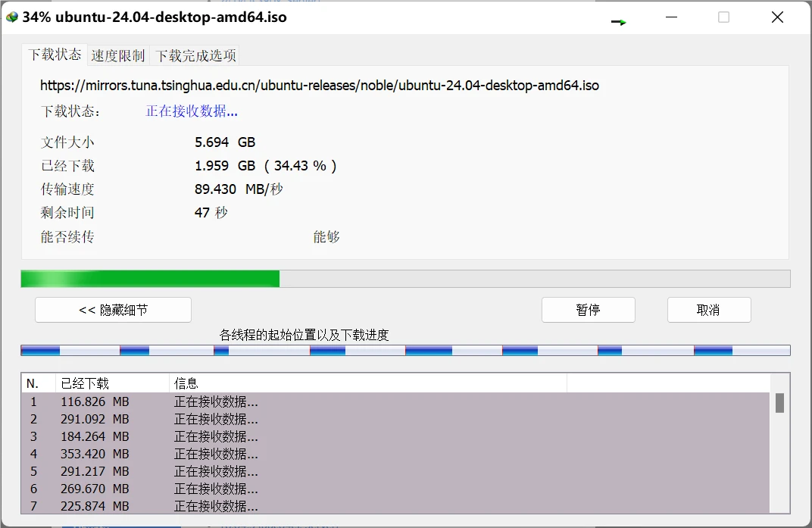
Task: Cancel the download with 取消 button
Action: coord(709,310)
